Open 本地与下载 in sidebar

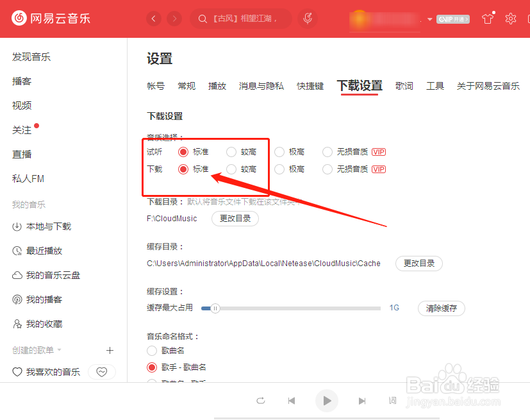pos(42,226)
